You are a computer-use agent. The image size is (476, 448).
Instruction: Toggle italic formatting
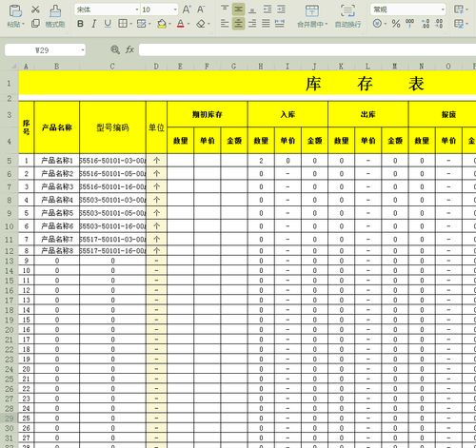94,24
